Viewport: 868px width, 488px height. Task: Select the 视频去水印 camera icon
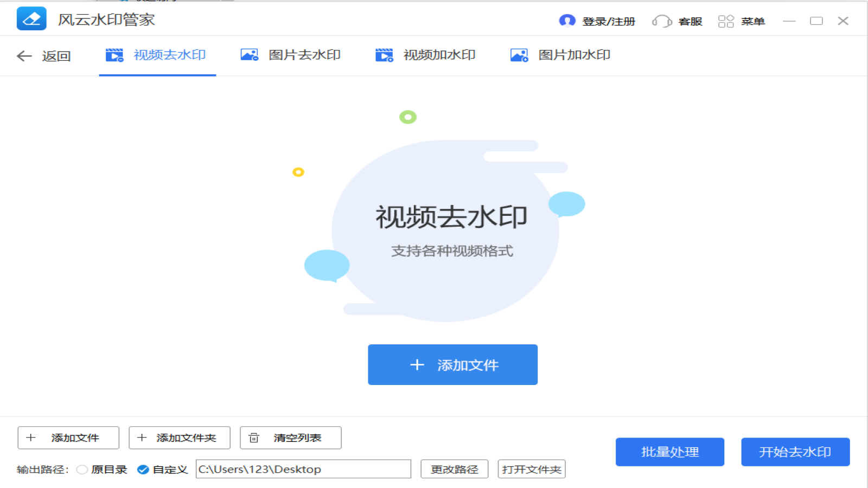click(x=114, y=54)
